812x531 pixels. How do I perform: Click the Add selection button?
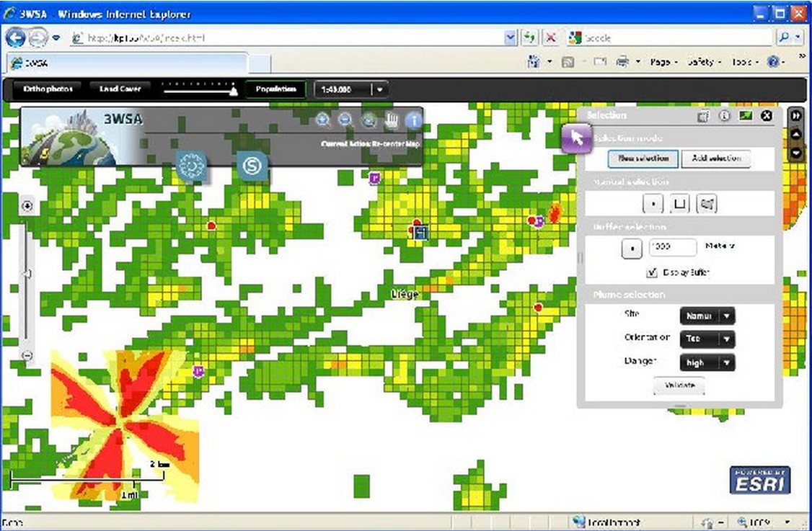tap(715, 159)
